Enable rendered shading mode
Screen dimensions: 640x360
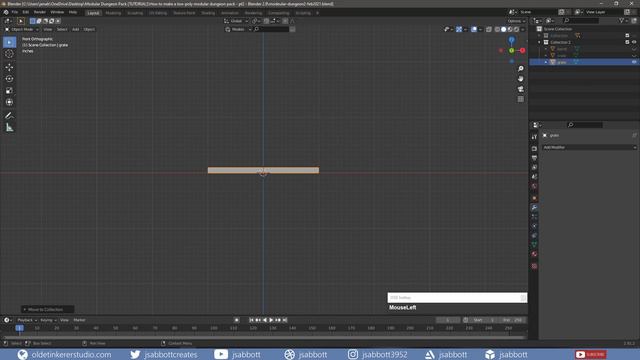click(x=516, y=29)
